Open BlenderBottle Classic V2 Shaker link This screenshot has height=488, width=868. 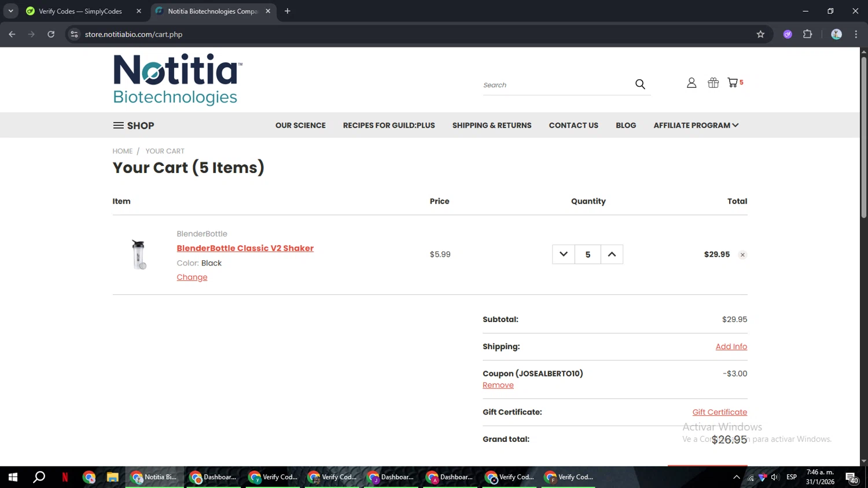click(245, 248)
